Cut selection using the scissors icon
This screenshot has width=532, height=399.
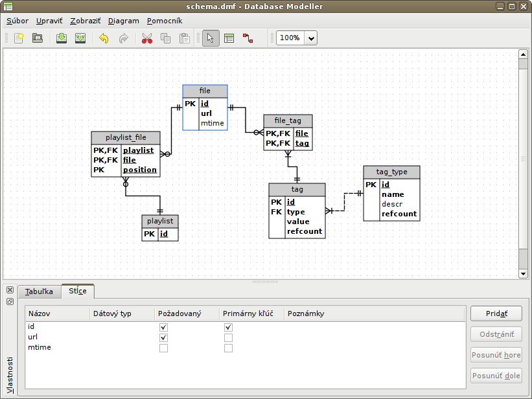147,38
